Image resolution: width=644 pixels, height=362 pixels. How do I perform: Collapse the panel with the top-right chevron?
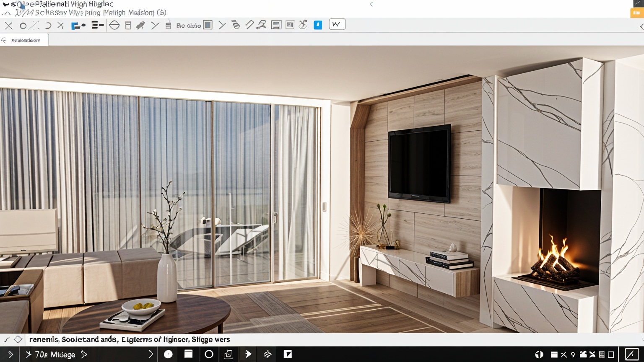coord(641,26)
